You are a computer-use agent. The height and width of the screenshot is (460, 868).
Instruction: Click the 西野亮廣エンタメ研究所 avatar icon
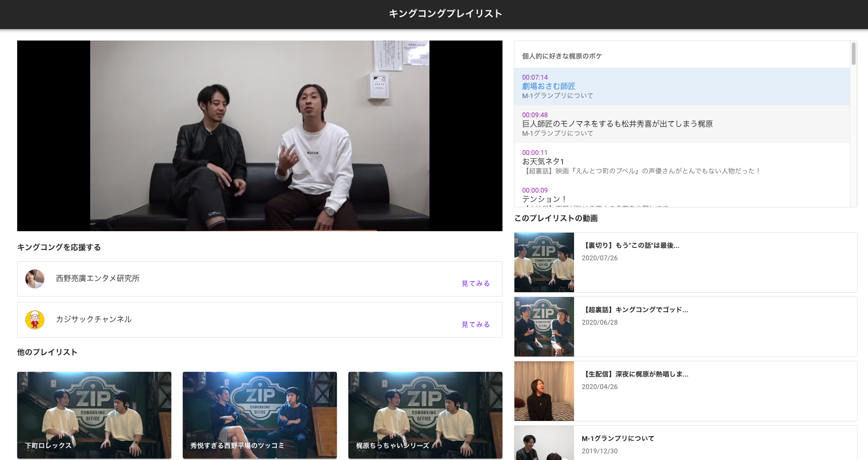point(35,279)
